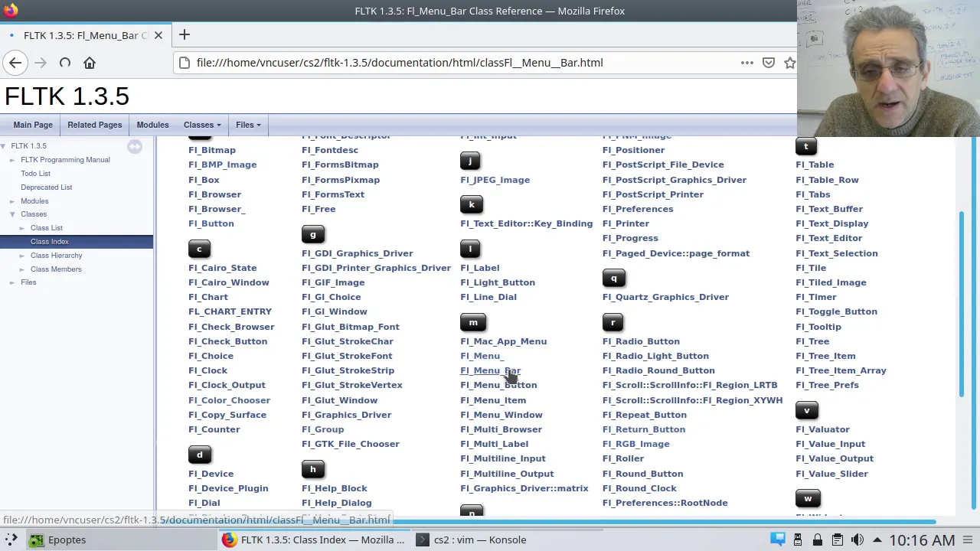Image resolution: width=980 pixels, height=551 pixels.
Task: Expand hidden tray icons arrow
Action: [877, 540]
